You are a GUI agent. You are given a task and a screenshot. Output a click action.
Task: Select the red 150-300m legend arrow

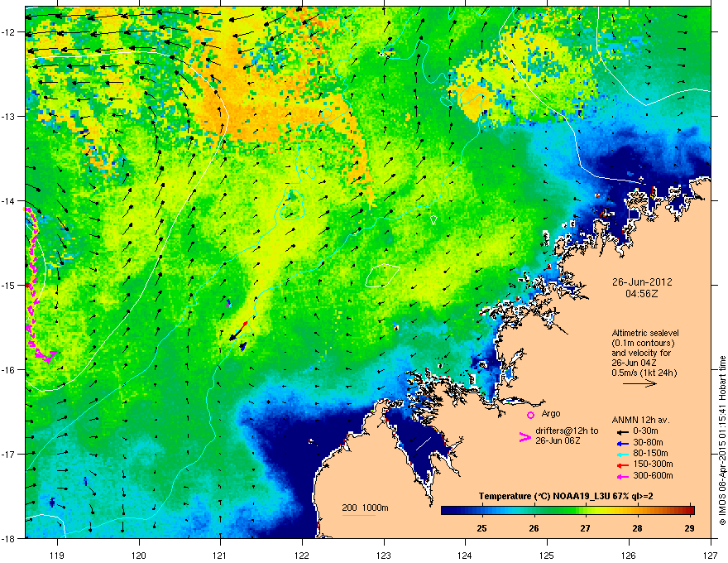622,465
